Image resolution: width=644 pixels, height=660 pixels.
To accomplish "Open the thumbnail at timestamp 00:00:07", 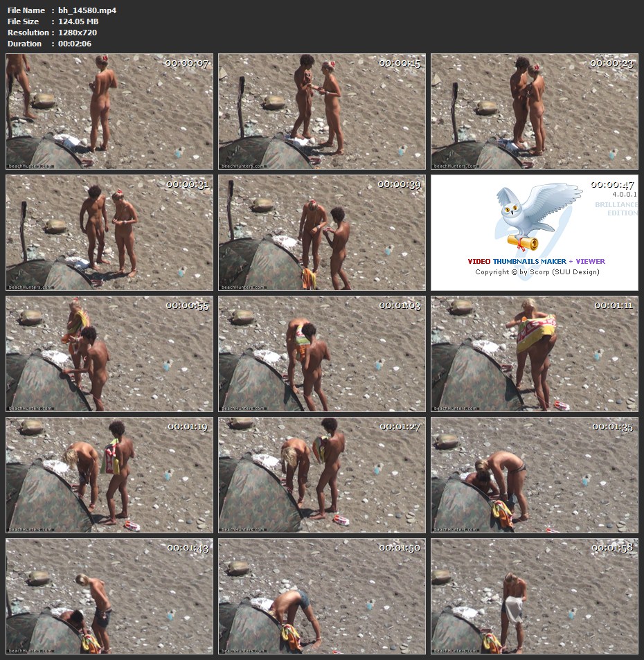I will (109, 112).
